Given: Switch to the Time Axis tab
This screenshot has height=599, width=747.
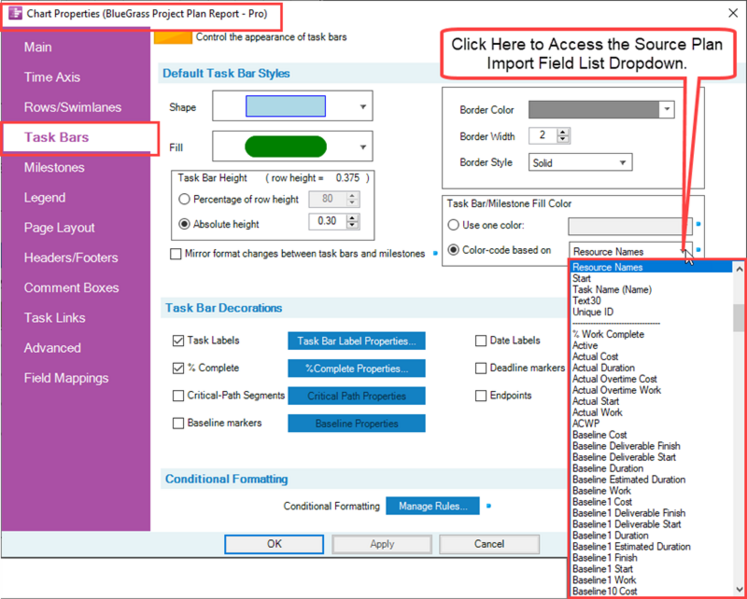Looking at the screenshot, I should click(x=52, y=77).
